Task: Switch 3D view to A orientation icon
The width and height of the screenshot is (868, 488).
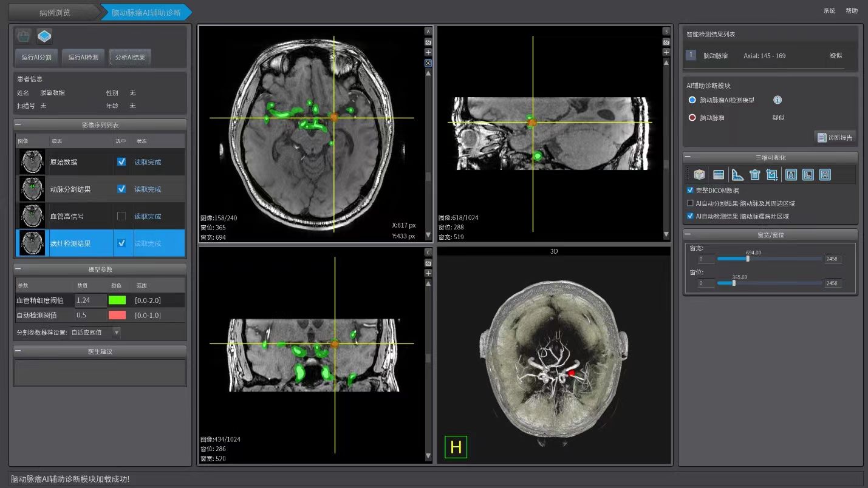Action: tap(791, 175)
